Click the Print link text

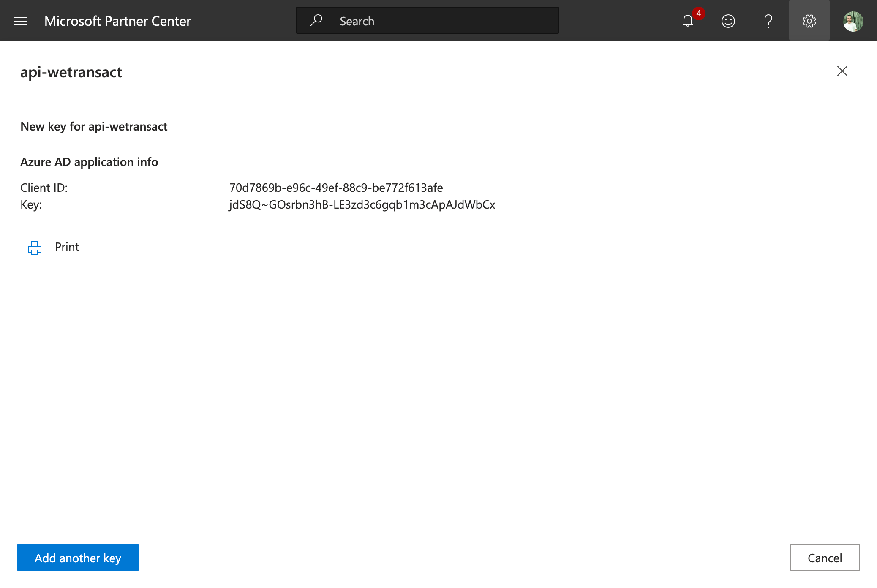[x=67, y=247]
